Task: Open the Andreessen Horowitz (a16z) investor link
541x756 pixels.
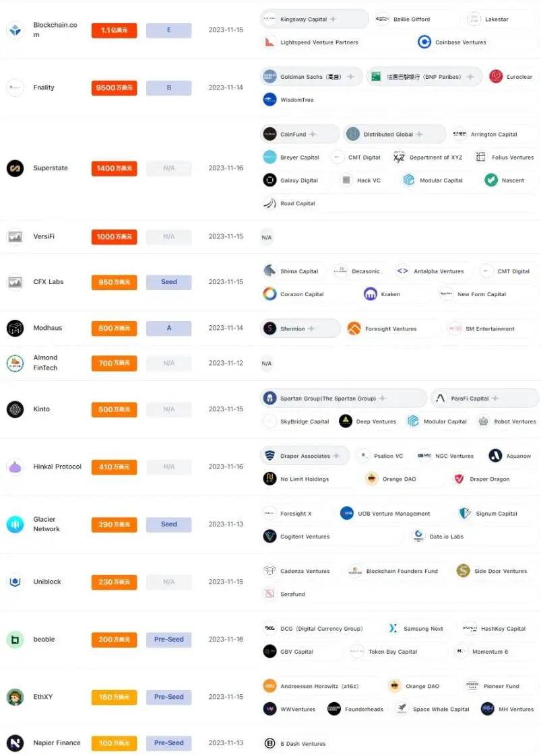Action: (x=319, y=686)
